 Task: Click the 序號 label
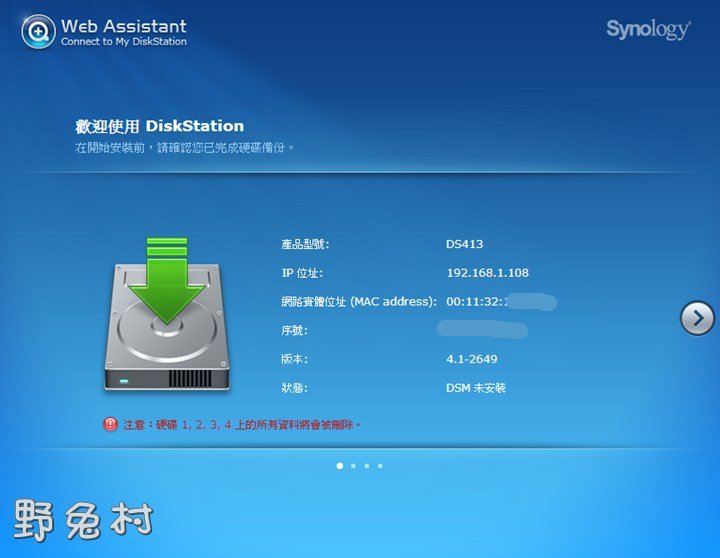294,330
